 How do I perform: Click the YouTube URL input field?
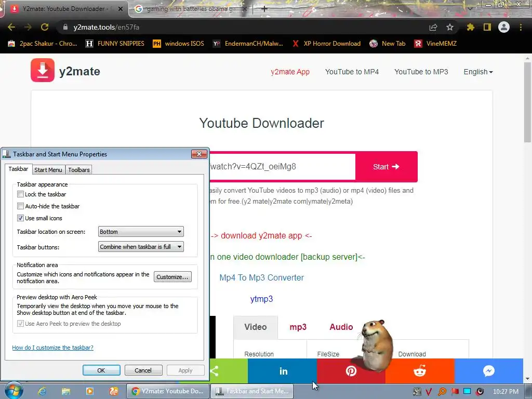[x=282, y=167]
